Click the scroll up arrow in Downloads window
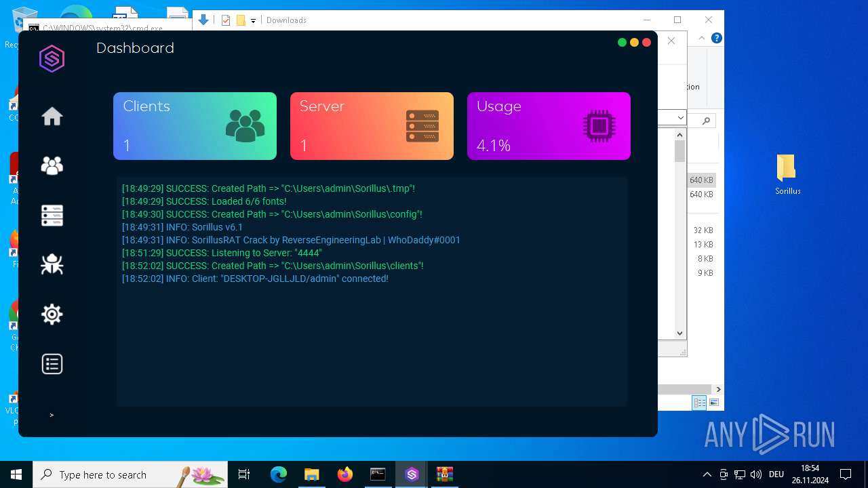This screenshot has width=868, height=488. (680, 135)
